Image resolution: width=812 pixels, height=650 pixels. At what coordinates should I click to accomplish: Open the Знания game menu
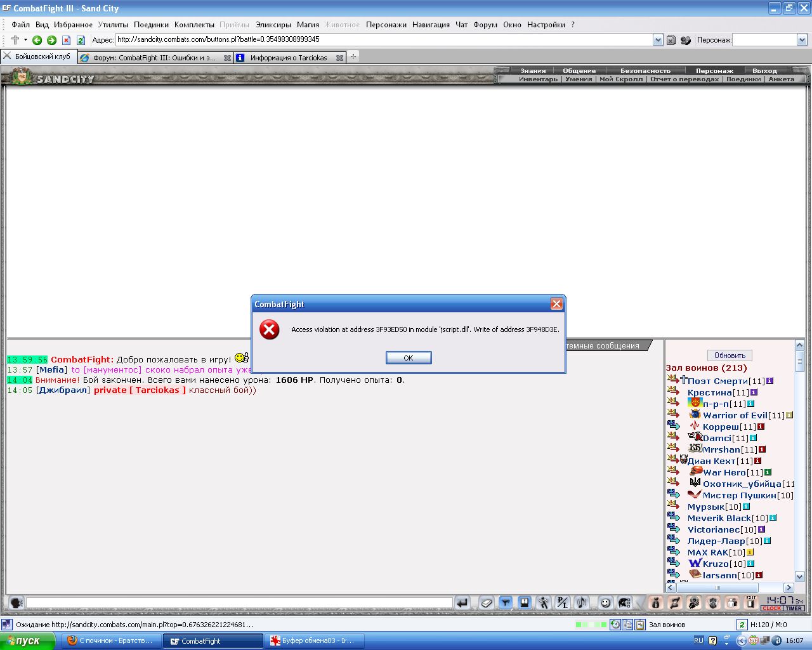[x=533, y=70]
